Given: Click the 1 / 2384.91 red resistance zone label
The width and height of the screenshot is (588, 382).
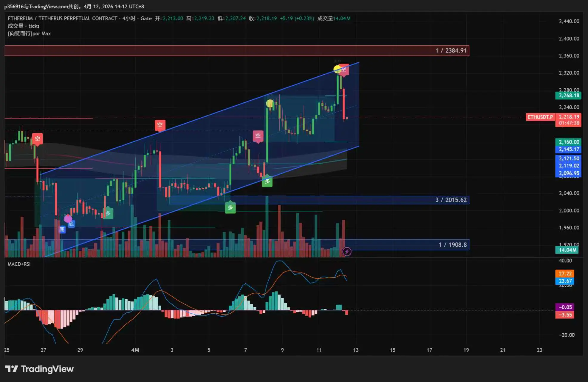Looking at the screenshot, I should point(451,50).
